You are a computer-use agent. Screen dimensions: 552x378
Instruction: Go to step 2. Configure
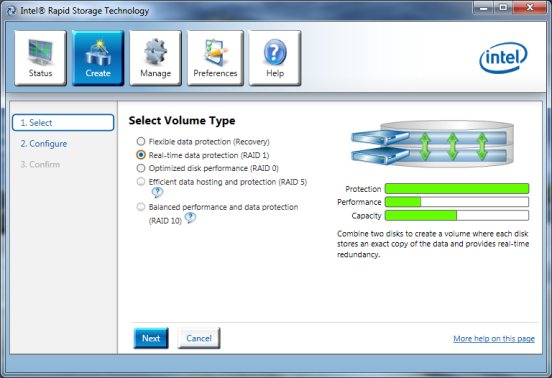(44, 144)
